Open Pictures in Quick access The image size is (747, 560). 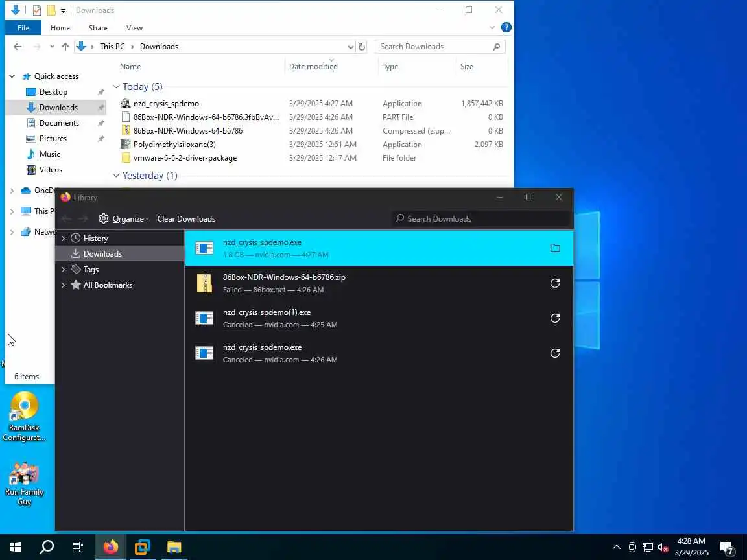(53, 139)
